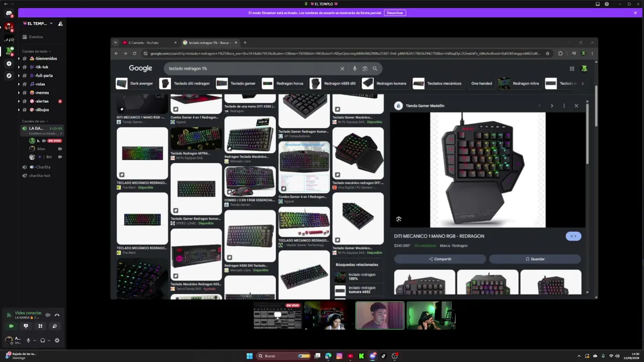Clear the Google search box
This screenshot has width=644, height=362.
(342, 68)
